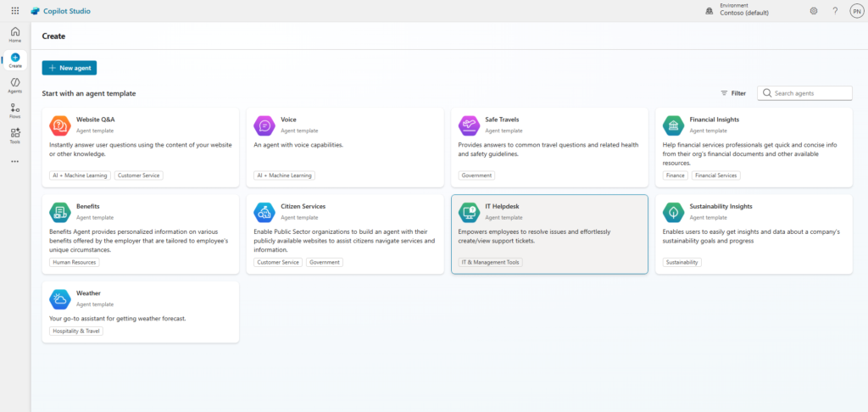Click Citizen Services' Government tag

(325, 262)
